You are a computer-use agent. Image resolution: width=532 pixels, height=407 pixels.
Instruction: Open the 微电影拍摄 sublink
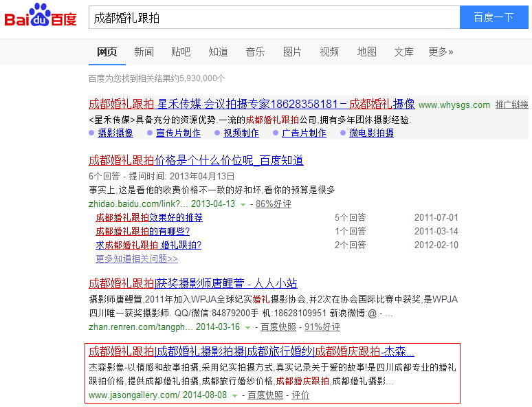pos(371,133)
